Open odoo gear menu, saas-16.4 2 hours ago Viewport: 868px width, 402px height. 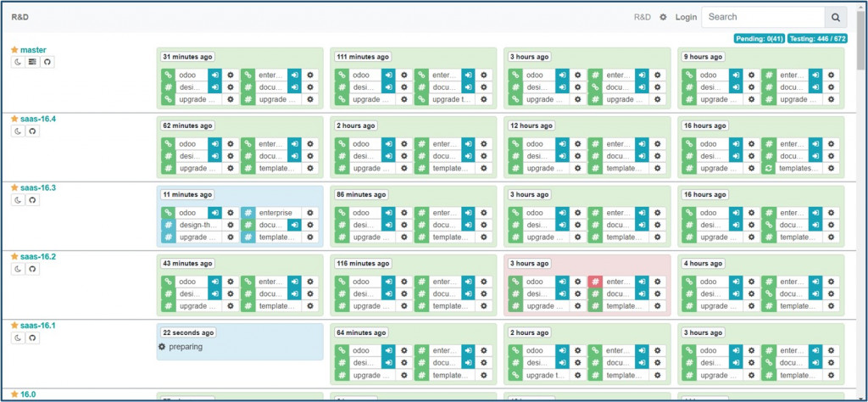point(404,144)
